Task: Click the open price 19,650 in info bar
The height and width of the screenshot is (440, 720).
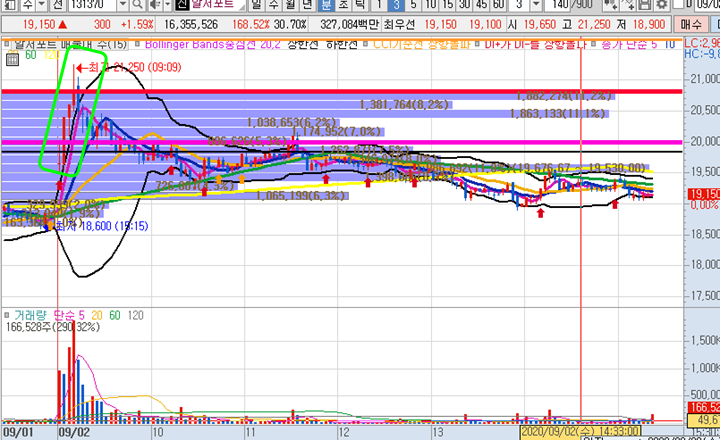Action: pyautogui.click(x=540, y=24)
